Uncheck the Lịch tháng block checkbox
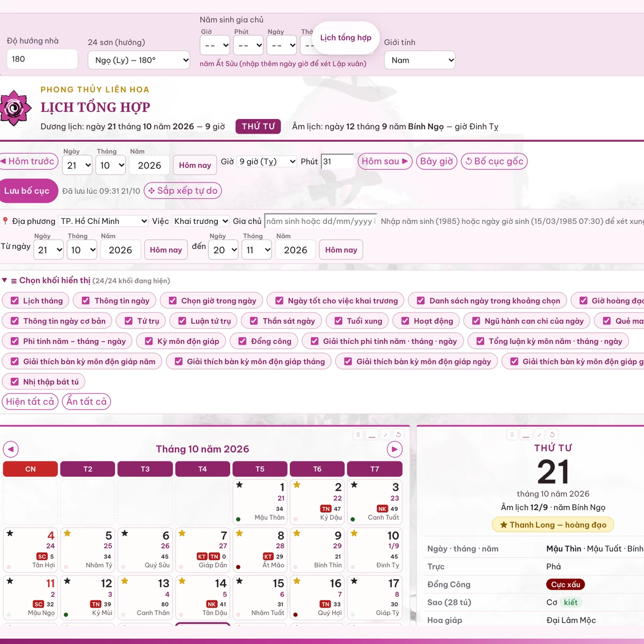Screen dimensions: 644x644 pos(15,301)
